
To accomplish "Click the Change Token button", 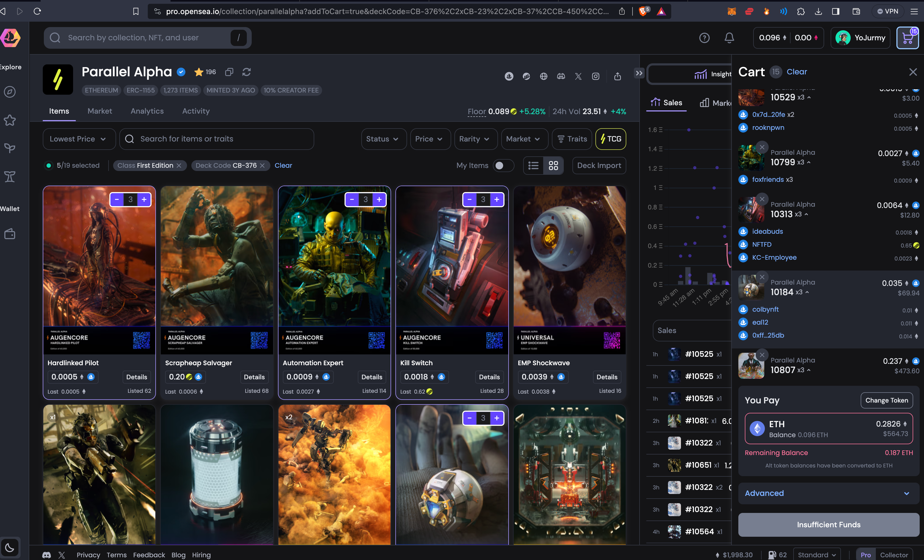I will click(x=886, y=400).
